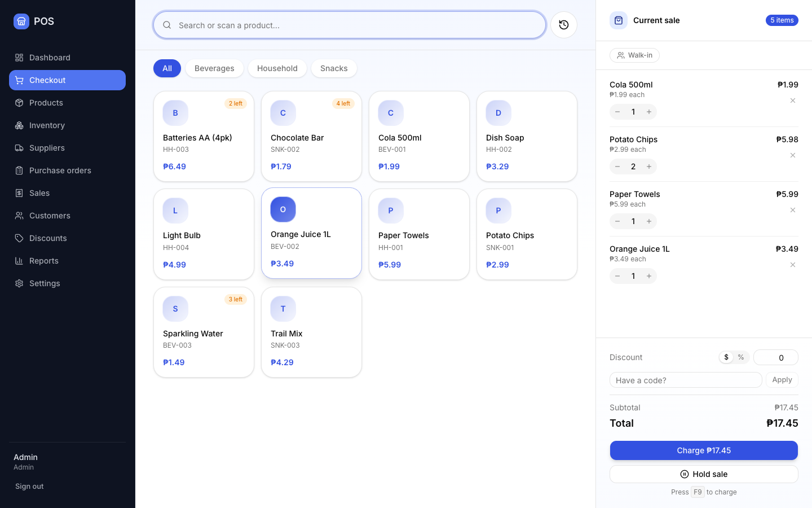Image resolution: width=812 pixels, height=508 pixels.
Task: Add Batteries AA (4pk) to the sale
Action: 204,137
